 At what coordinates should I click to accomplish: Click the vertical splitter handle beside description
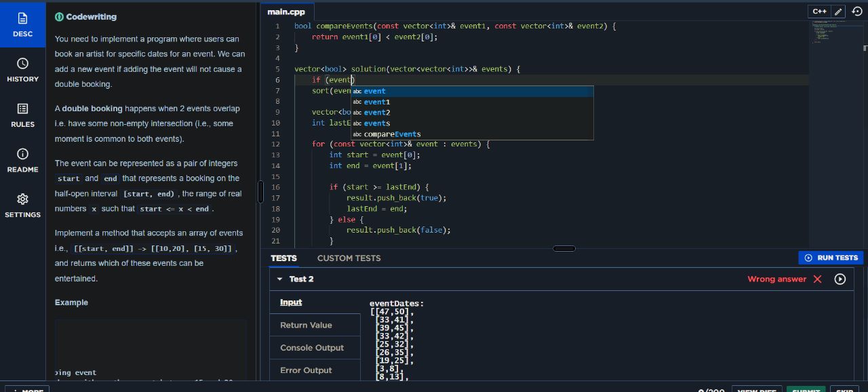click(x=260, y=191)
